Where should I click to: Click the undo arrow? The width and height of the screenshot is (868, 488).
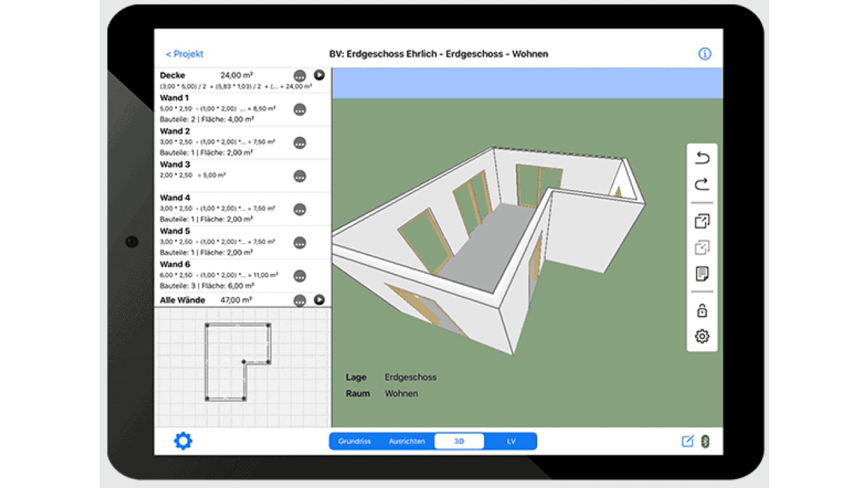[x=702, y=158]
